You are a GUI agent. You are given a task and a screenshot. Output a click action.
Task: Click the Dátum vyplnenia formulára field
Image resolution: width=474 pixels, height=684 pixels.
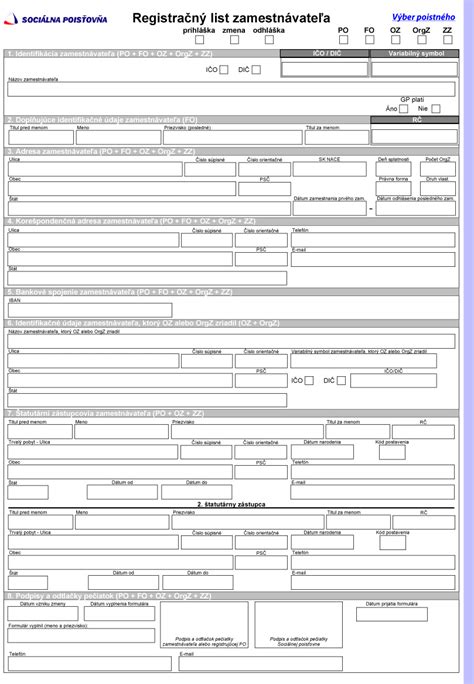tap(119, 613)
